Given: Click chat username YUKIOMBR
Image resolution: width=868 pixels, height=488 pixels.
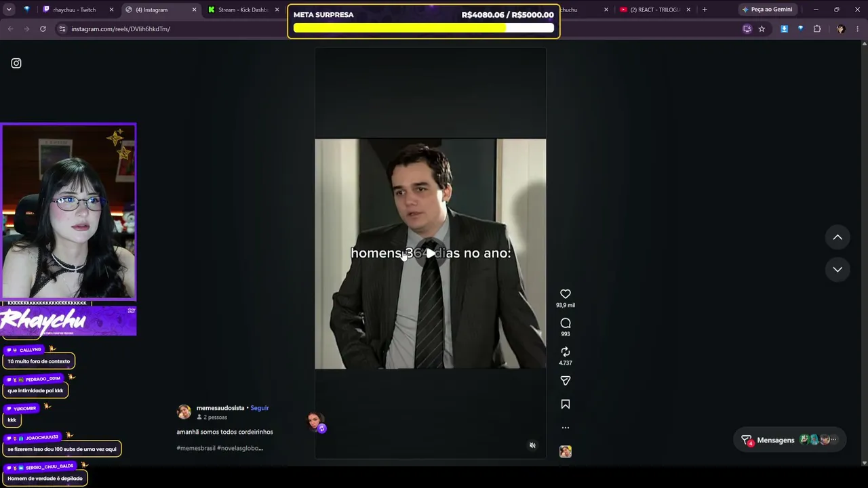Looking at the screenshot, I should (x=25, y=409).
